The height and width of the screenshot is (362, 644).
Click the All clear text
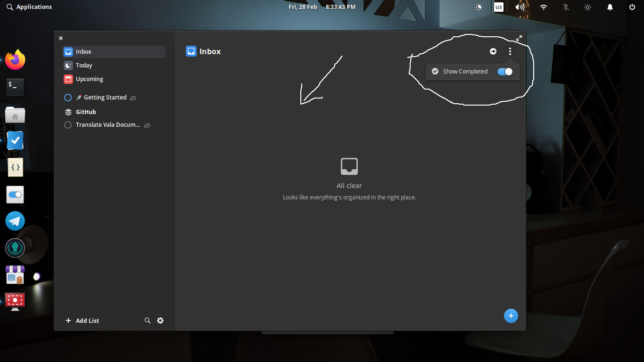[349, 186]
